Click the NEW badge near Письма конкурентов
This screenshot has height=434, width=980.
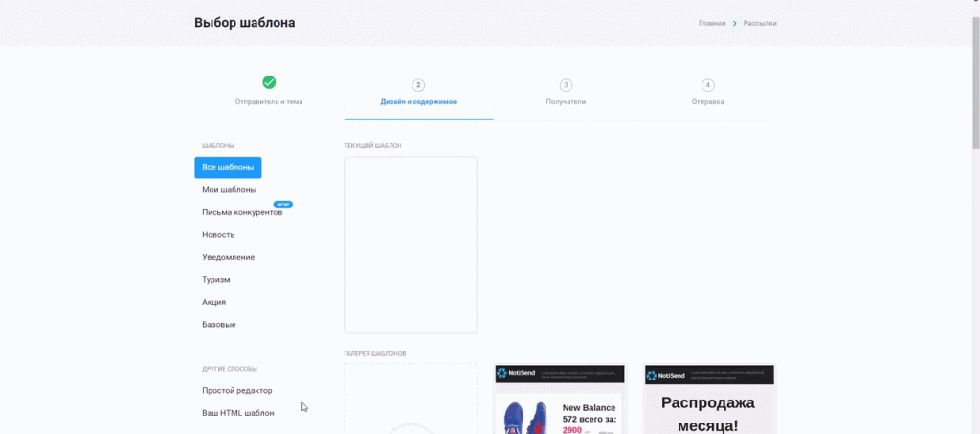click(282, 204)
